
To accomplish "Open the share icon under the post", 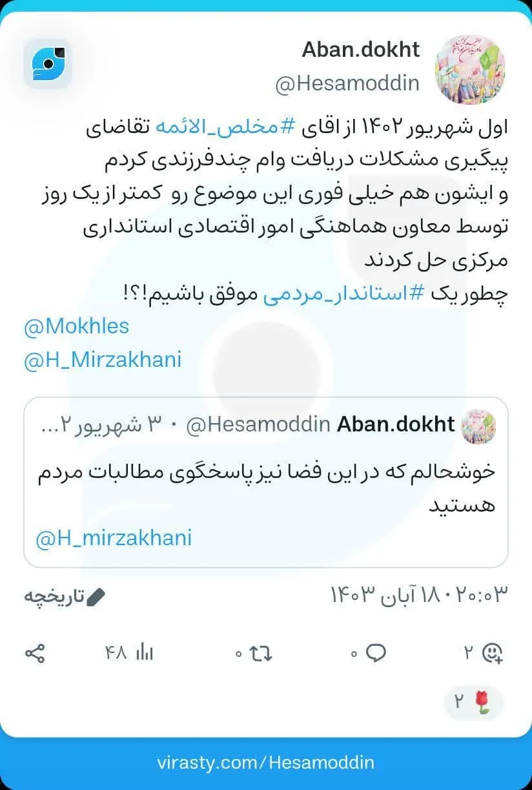I will (35, 652).
